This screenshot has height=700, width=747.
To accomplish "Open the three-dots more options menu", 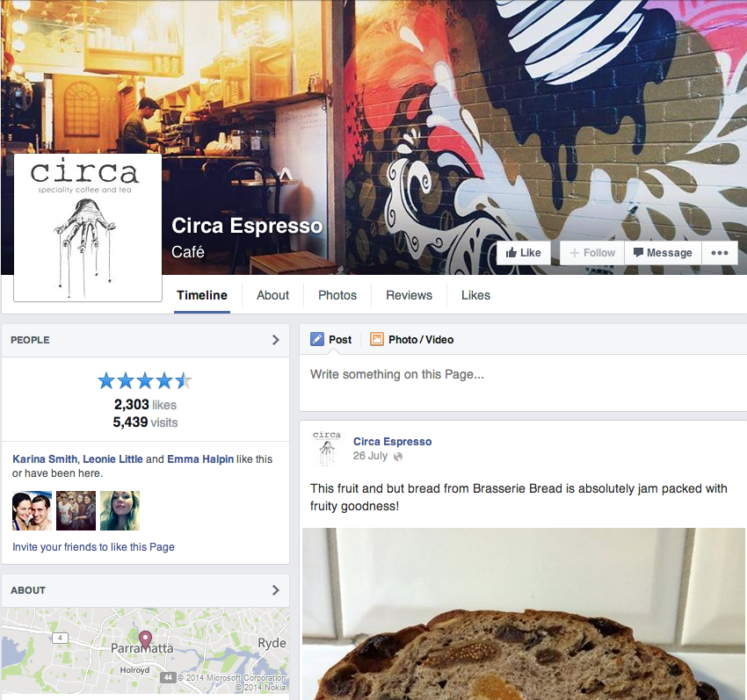I will coord(720,253).
